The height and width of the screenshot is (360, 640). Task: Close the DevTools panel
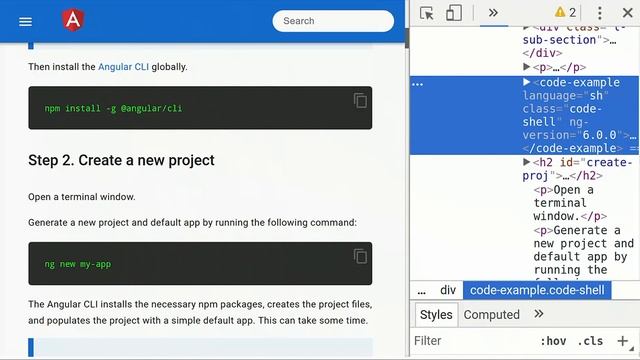pos(628,13)
